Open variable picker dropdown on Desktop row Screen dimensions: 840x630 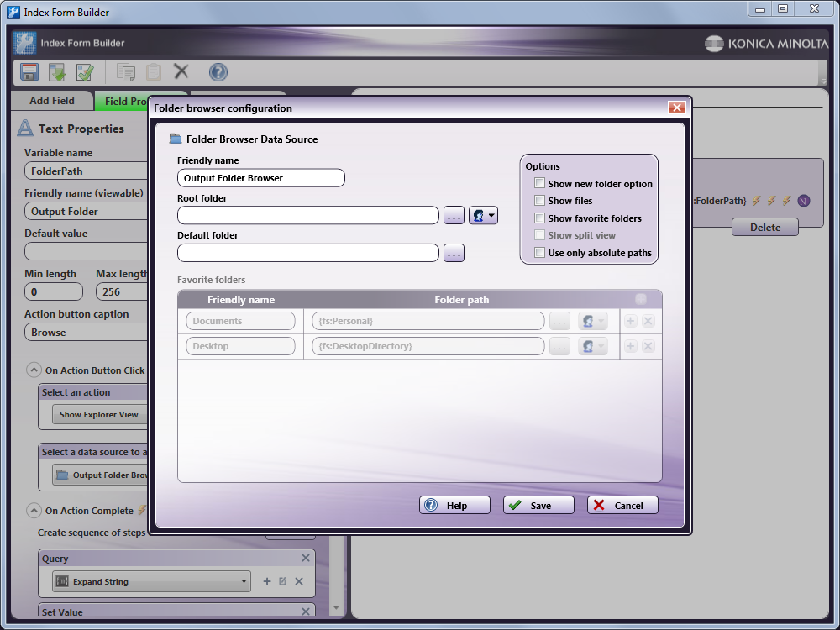pos(593,346)
